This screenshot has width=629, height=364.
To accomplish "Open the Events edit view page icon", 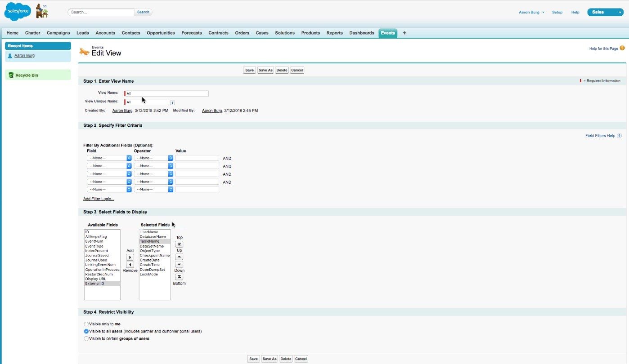I will pyautogui.click(x=84, y=51).
